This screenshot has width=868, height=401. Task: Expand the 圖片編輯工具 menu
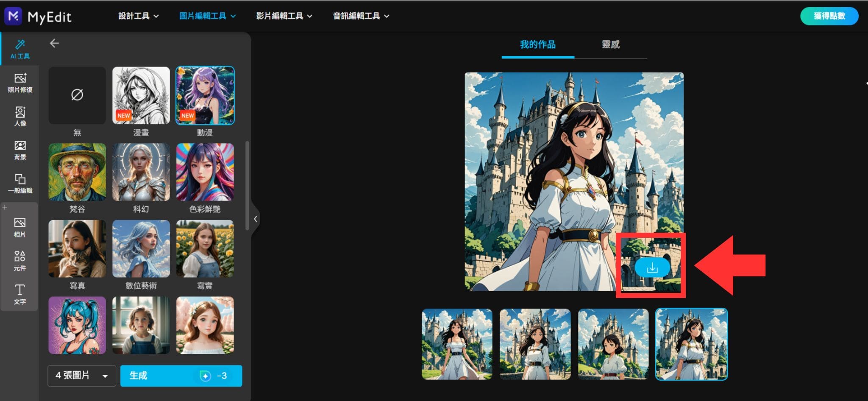point(208,16)
